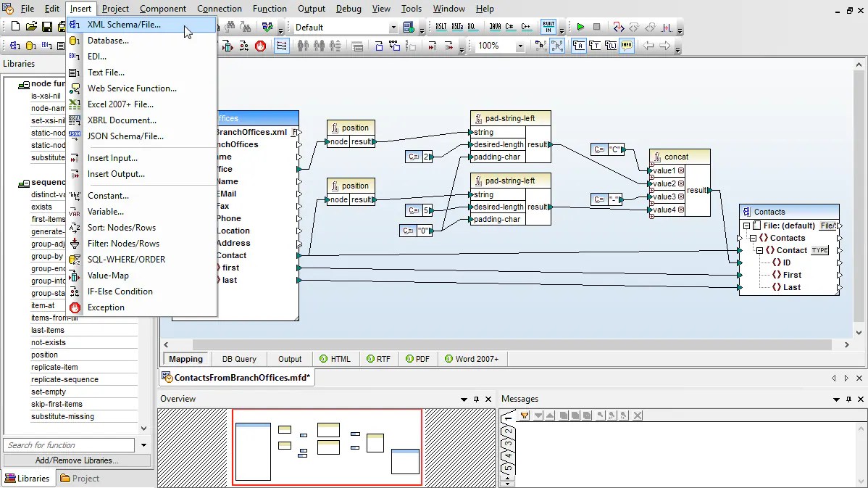The height and width of the screenshot is (488, 868).
Task: Select C# as the transformation language
Action: [511, 28]
